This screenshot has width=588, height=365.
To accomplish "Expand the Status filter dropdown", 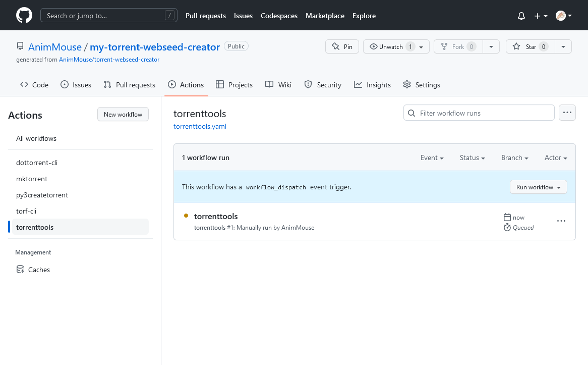I will tap(473, 158).
